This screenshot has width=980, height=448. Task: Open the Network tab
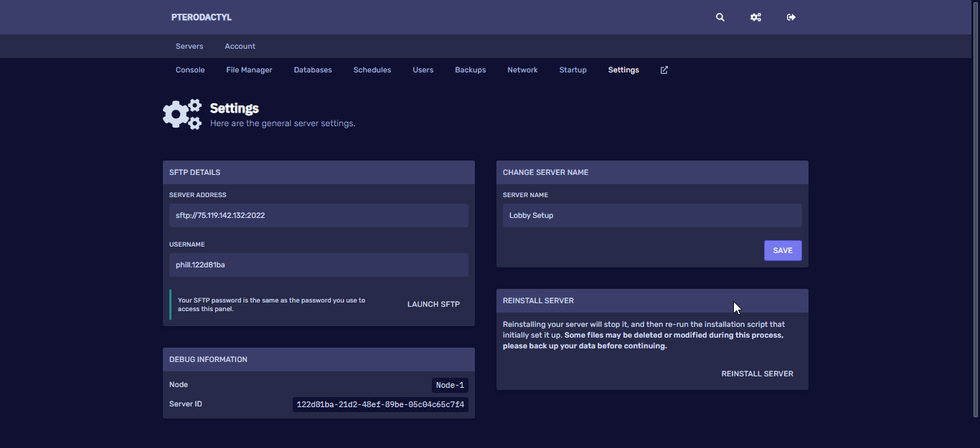522,70
